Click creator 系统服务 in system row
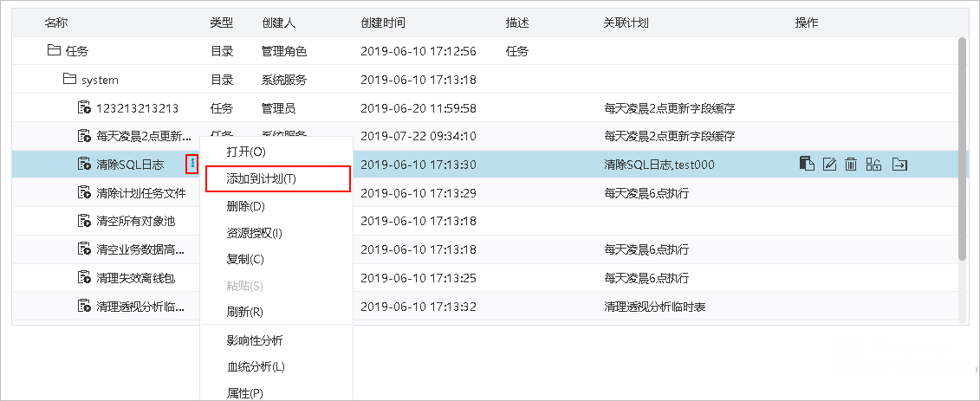The height and width of the screenshot is (401, 980). click(x=284, y=80)
